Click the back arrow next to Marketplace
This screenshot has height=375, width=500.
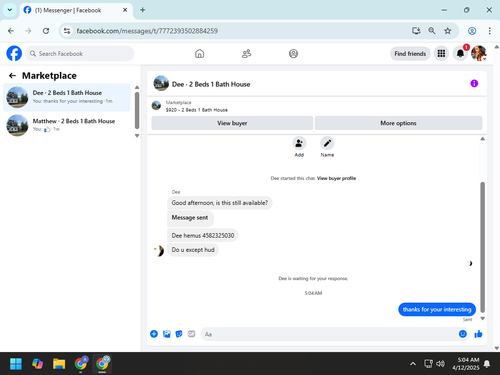point(12,76)
